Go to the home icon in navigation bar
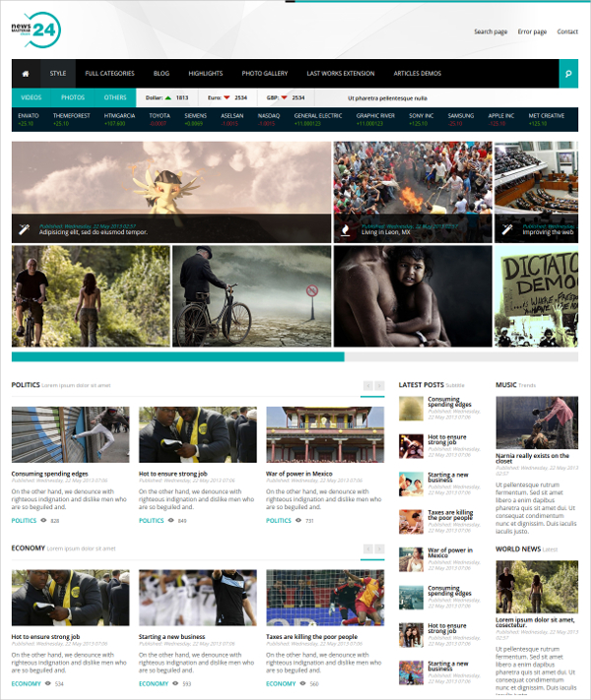Image resolution: width=591 pixels, height=700 pixels. click(26, 74)
